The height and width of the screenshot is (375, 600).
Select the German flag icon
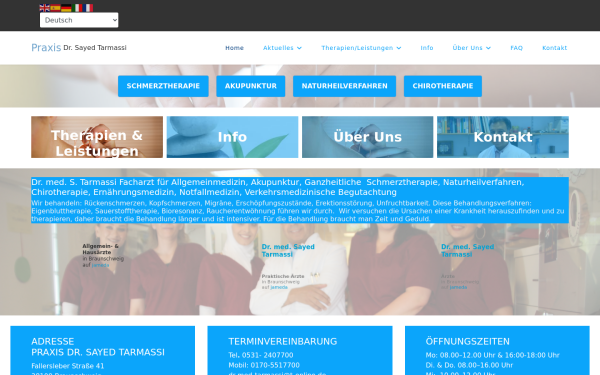click(66, 8)
